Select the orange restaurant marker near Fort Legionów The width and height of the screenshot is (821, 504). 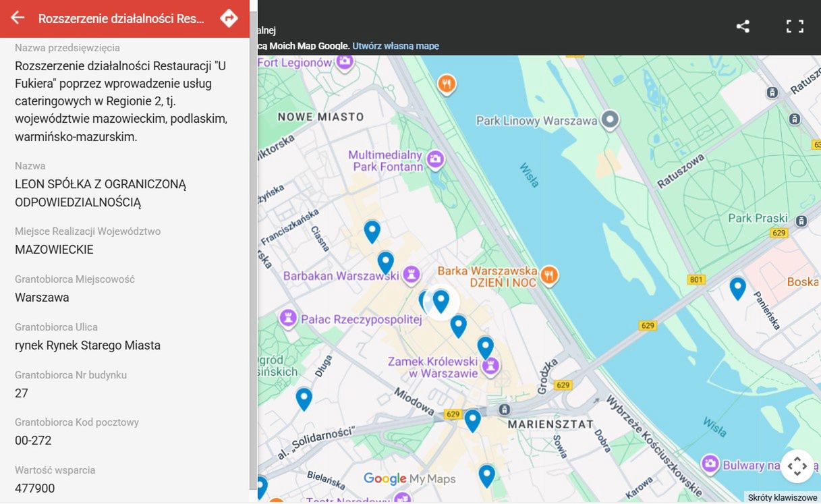447,84
